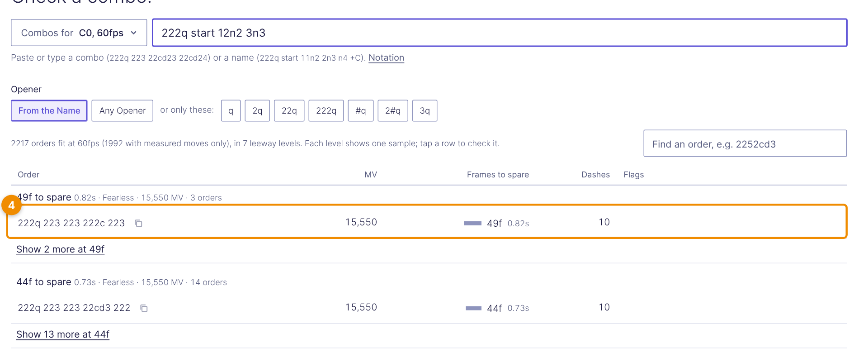Click the 44f 0.73s frames value
Image resolution: width=868 pixels, height=353 pixels.
click(x=508, y=308)
